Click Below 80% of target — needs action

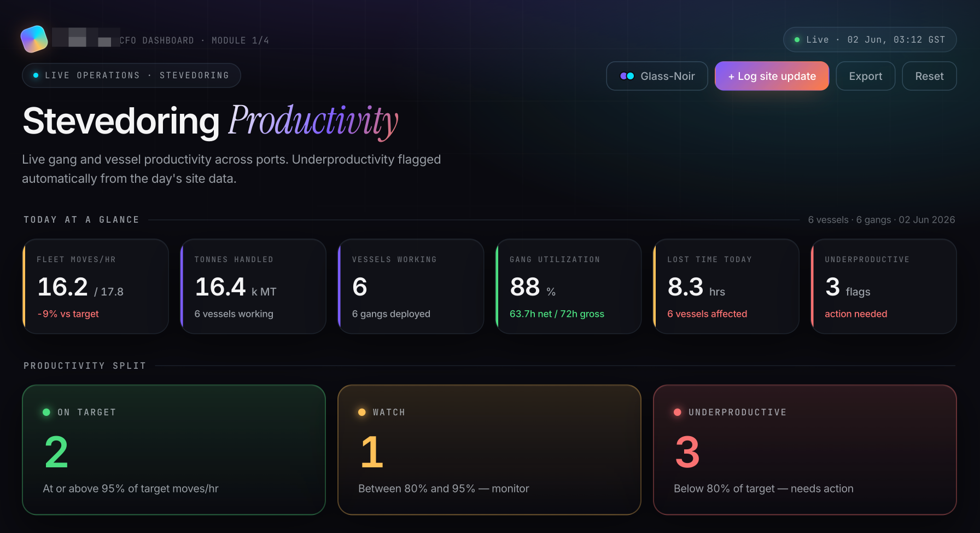pyautogui.click(x=763, y=489)
